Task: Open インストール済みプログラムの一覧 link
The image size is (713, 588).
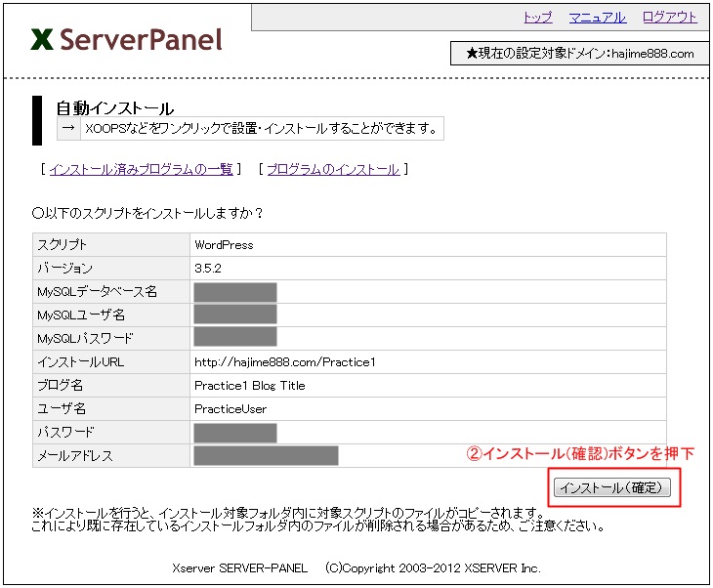Action: click(141, 170)
